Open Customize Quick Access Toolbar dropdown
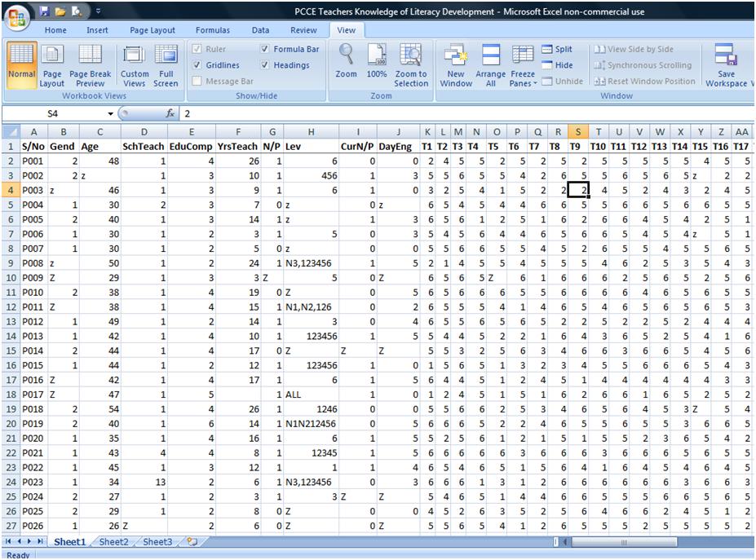This screenshot has width=756, height=560. (98, 11)
